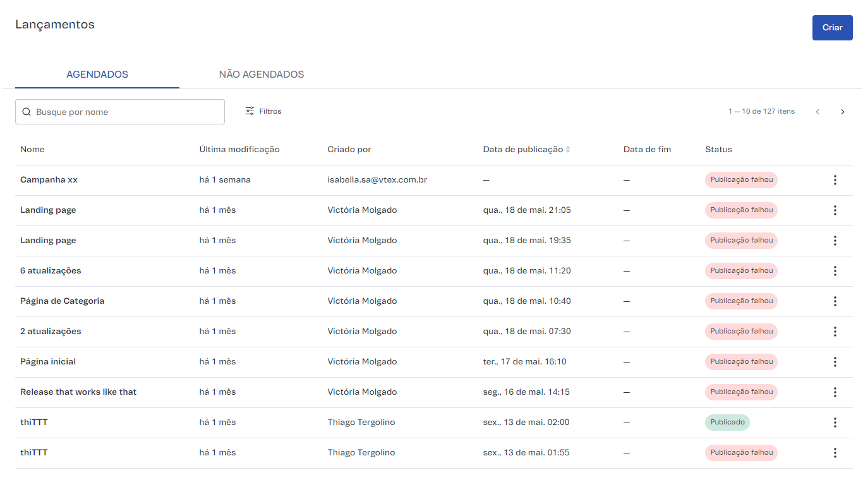The height and width of the screenshot is (504, 863).
Task: Click Publicação falhou badge for Campanha xx
Action: pyautogui.click(x=741, y=180)
